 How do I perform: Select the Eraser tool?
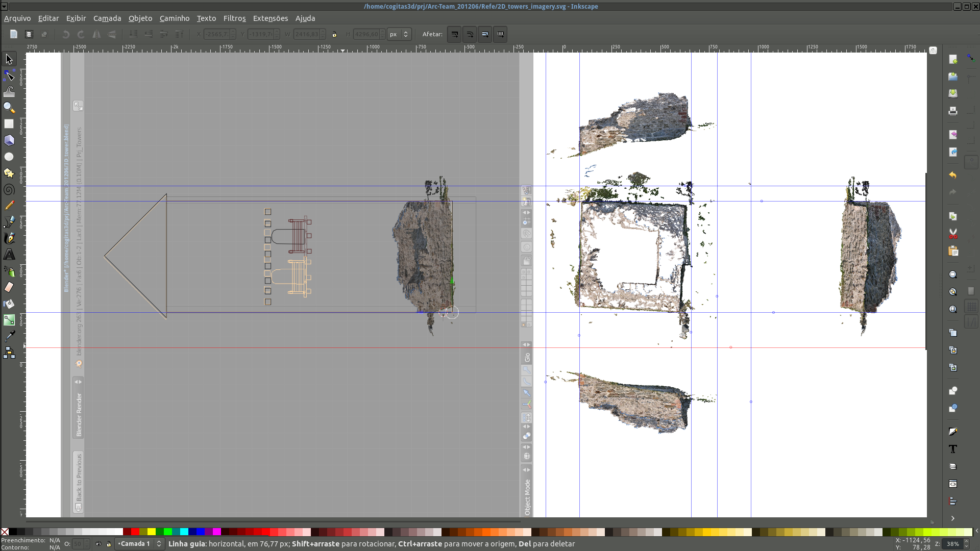click(9, 287)
